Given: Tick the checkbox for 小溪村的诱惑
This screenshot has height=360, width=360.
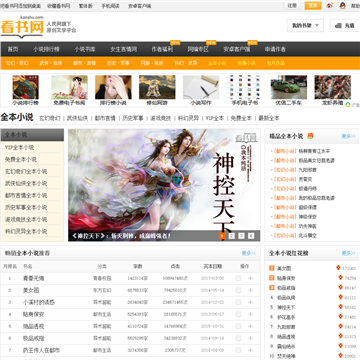Looking at the screenshot, I should [238, 302].
